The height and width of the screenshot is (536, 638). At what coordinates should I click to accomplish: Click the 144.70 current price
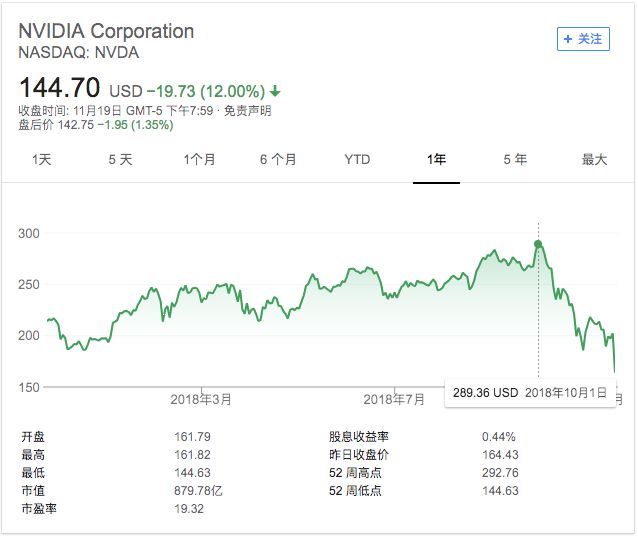pos(59,88)
